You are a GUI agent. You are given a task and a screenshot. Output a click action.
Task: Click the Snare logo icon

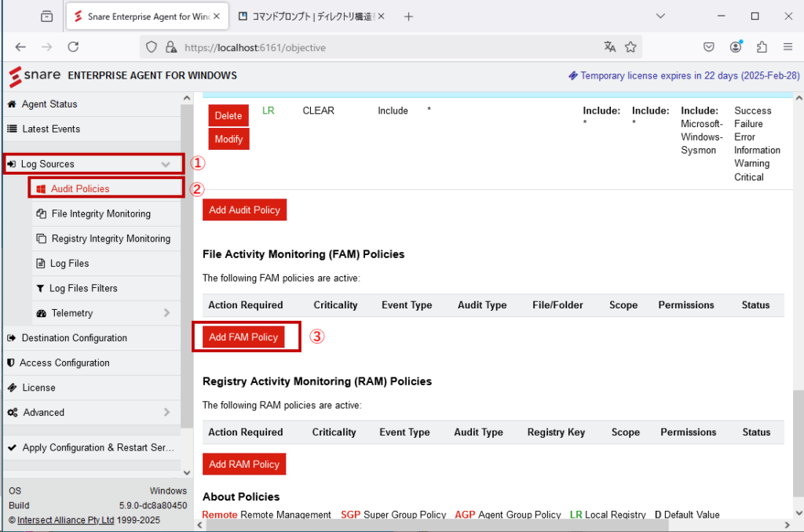[x=16, y=76]
